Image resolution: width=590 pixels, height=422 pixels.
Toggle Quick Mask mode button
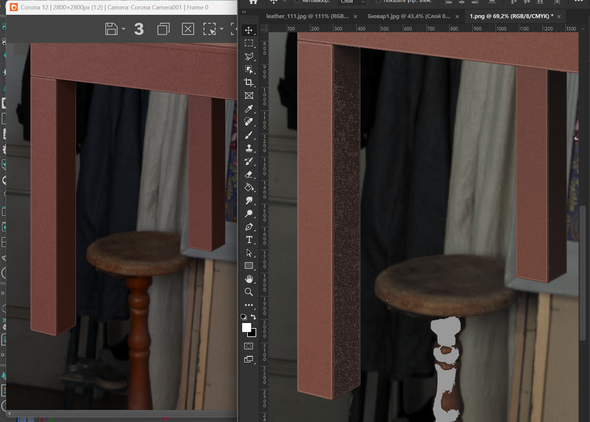point(249,346)
